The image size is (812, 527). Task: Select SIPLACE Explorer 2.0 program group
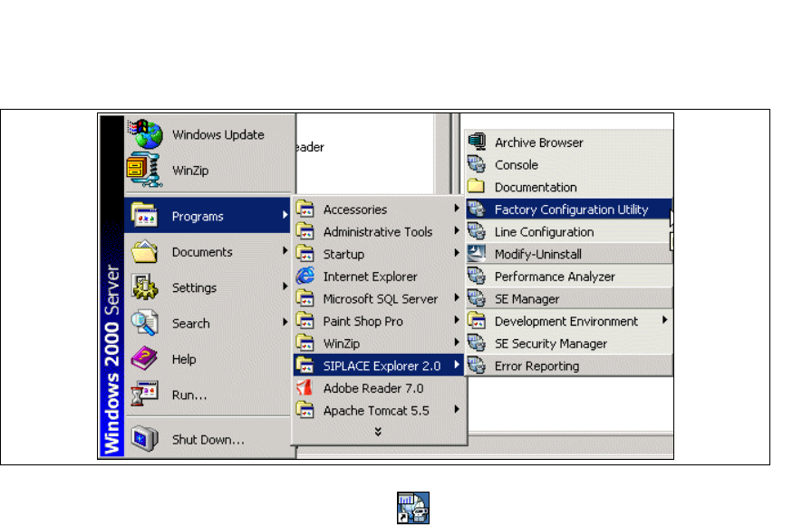[x=379, y=366]
